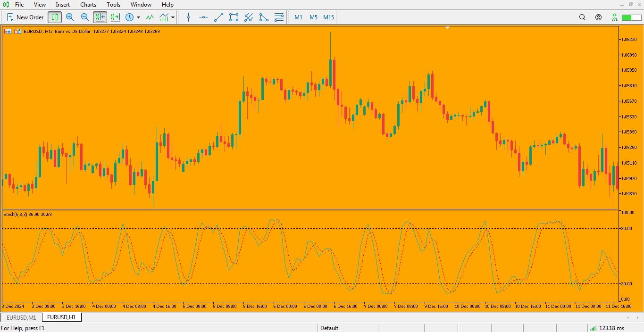644x332 pixels.
Task: Enable chart auto-scroll icon
Action: coord(100,17)
